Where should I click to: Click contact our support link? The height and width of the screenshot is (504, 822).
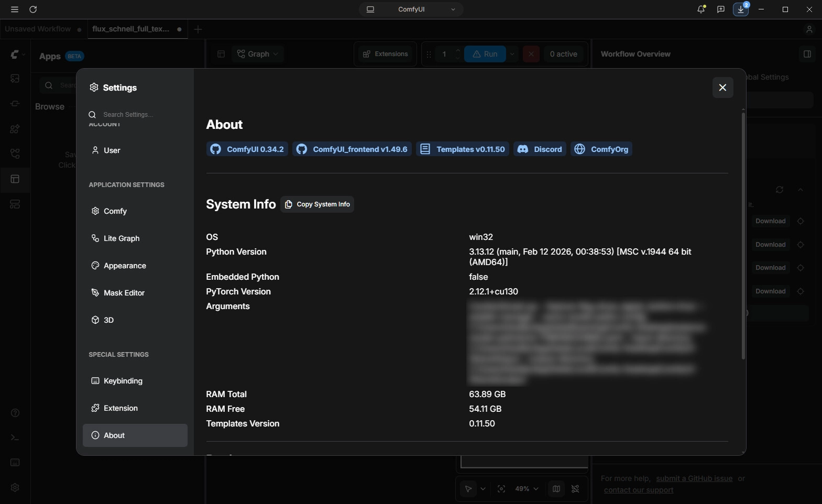pyautogui.click(x=639, y=490)
